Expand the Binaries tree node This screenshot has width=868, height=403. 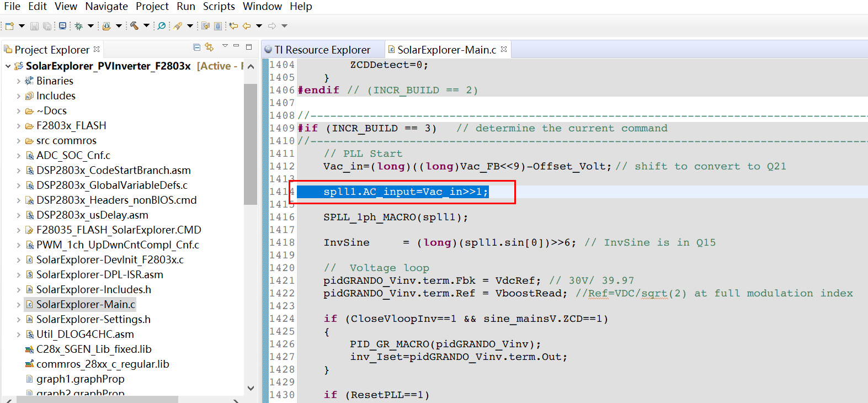click(19, 81)
